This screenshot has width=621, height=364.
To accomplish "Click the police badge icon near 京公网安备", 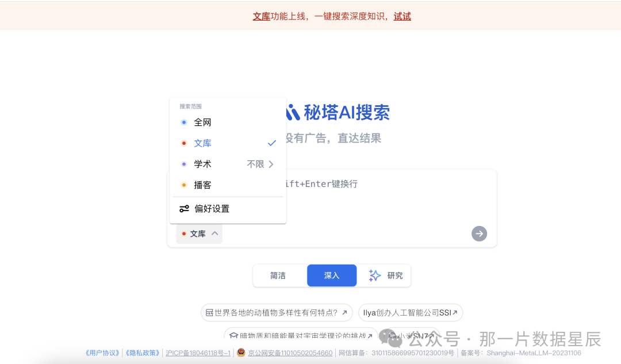I will pyautogui.click(x=241, y=352).
